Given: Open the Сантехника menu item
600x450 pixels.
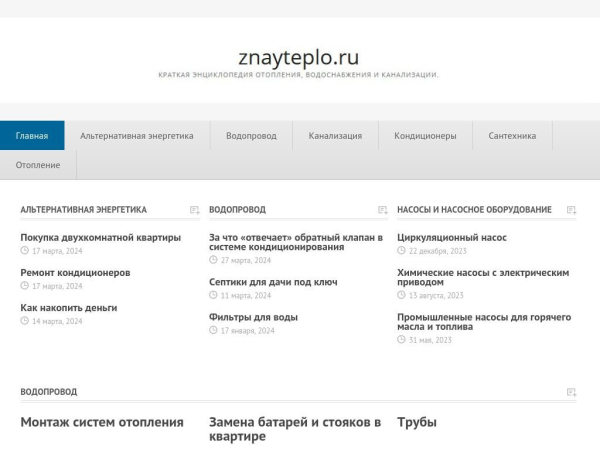Looking at the screenshot, I should (512, 135).
